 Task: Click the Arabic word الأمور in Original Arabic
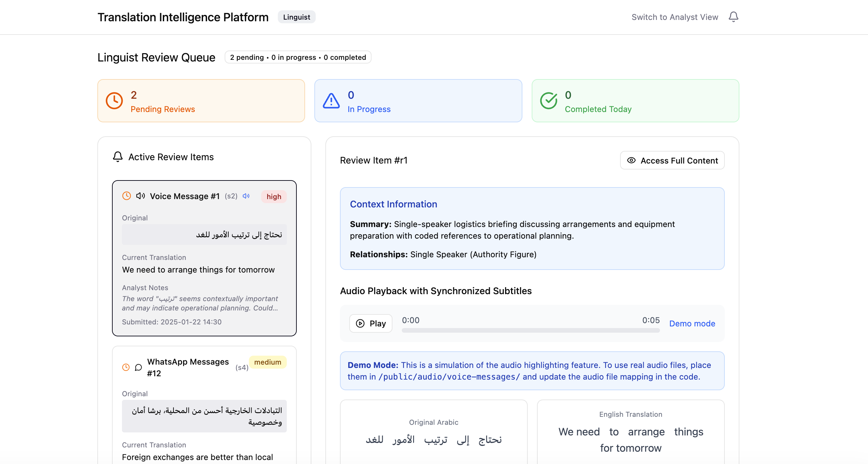point(404,440)
